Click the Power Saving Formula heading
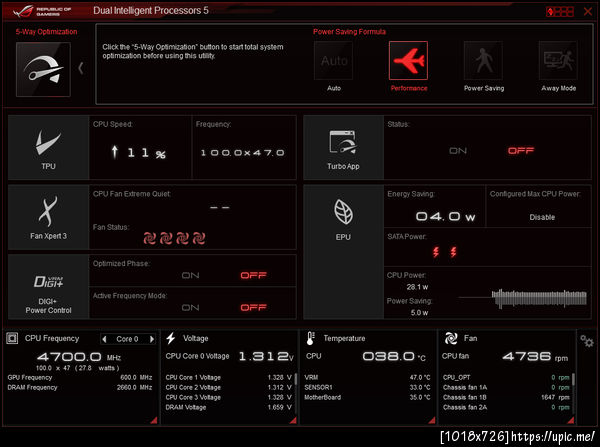600x447 pixels. click(349, 32)
